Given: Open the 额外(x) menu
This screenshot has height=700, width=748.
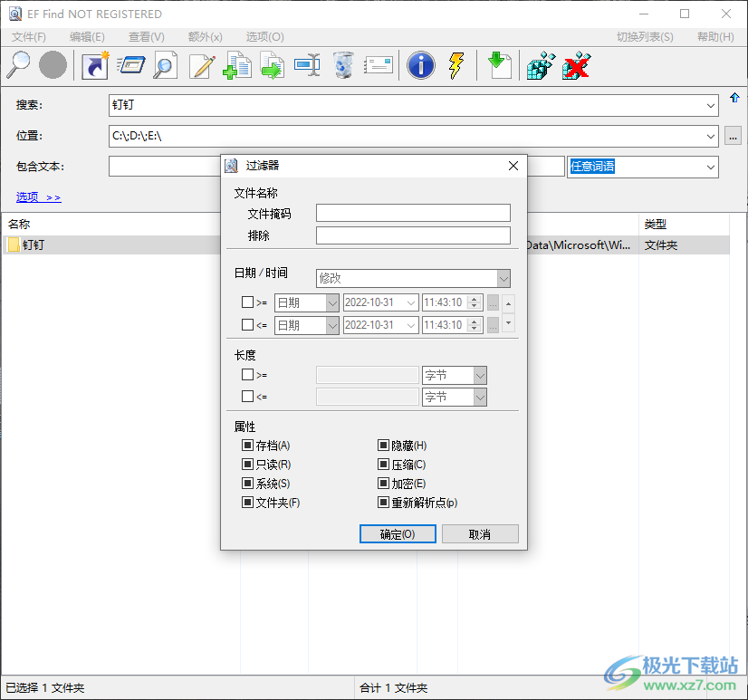Looking at the screenshot, I should pyautogui.click(x=206, y=37).
